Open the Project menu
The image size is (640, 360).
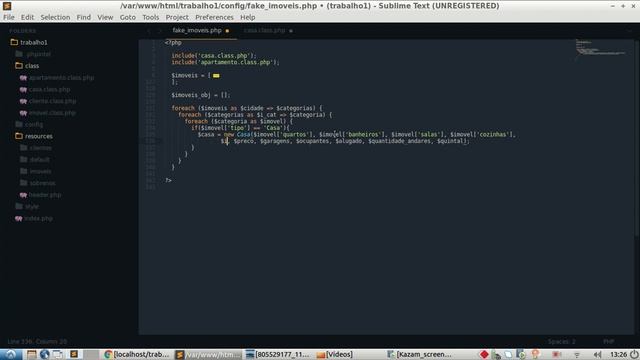[177, 17]
